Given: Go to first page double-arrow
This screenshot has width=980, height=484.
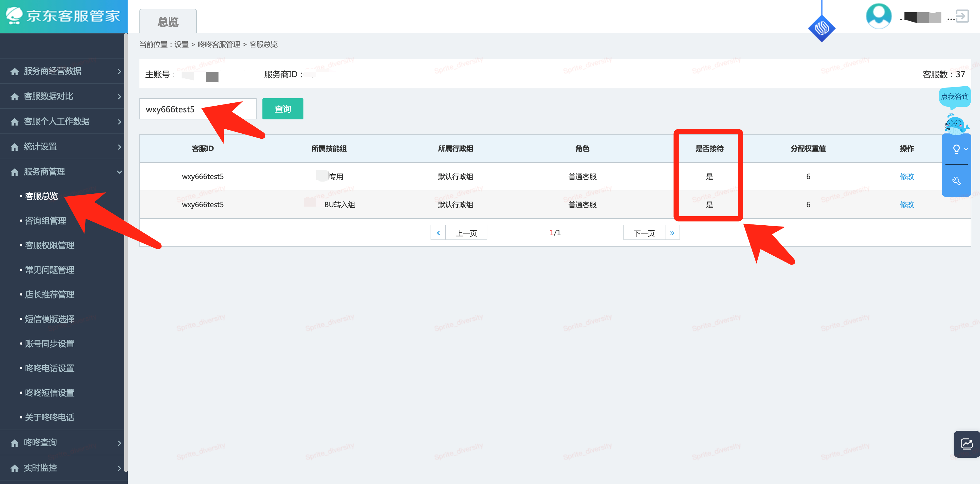Looking at the screenshot, I should [x=438, y=233].
